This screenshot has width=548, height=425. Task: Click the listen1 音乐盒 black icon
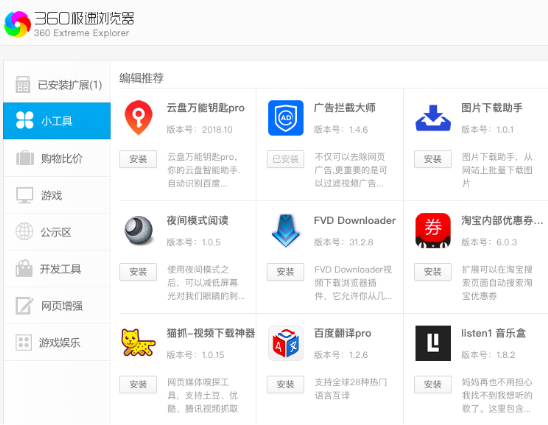tap(433, 343)
